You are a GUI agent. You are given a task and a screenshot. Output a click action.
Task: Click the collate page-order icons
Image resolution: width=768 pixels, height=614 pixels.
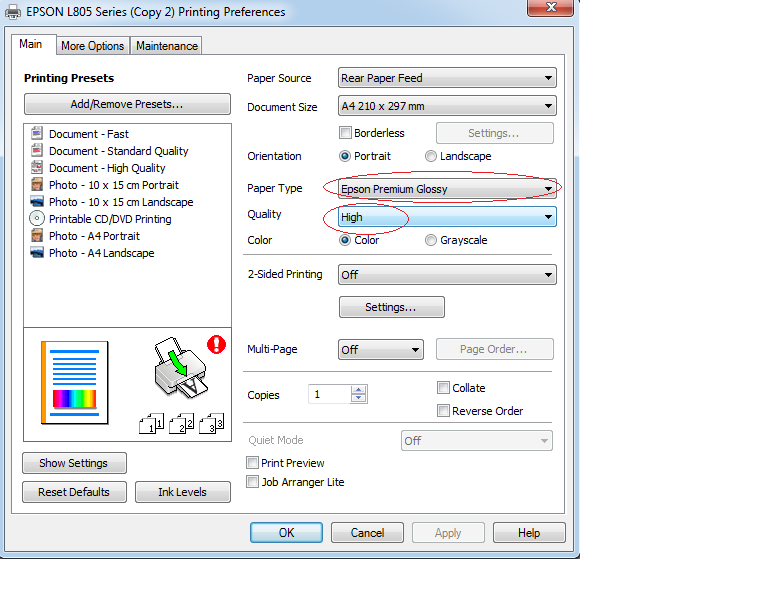coord(182,424)
